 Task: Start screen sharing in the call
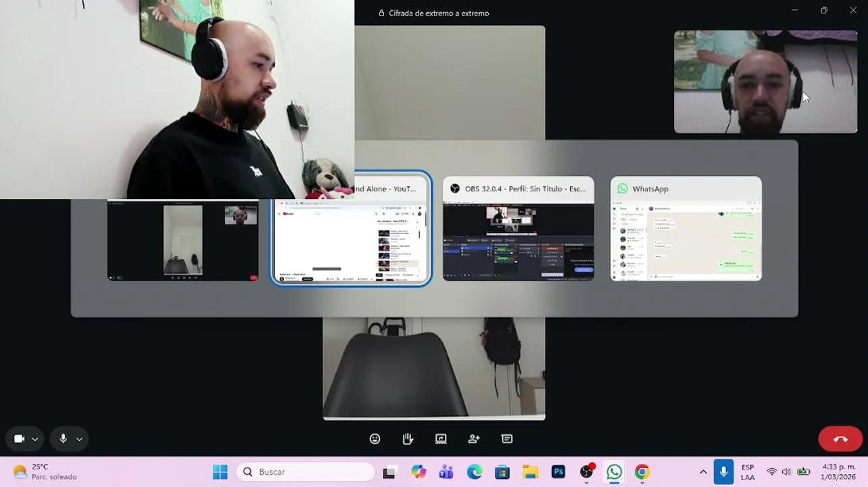pos(441,439)
